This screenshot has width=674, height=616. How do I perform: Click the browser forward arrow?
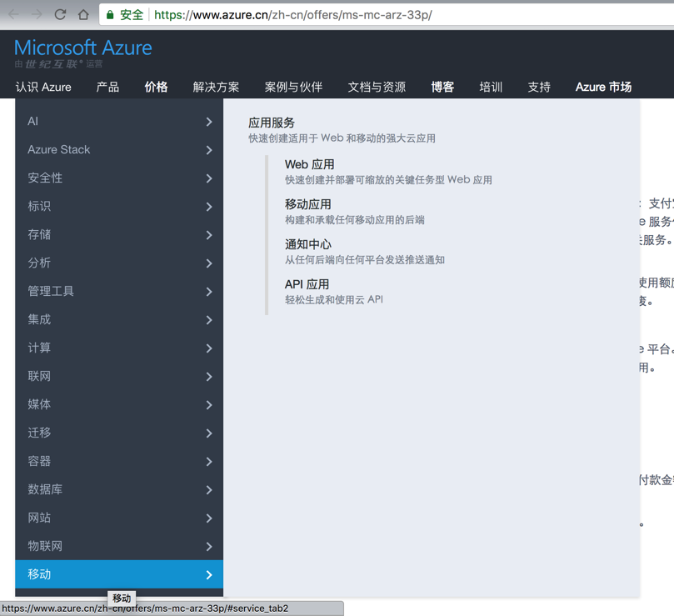(37, 15)
